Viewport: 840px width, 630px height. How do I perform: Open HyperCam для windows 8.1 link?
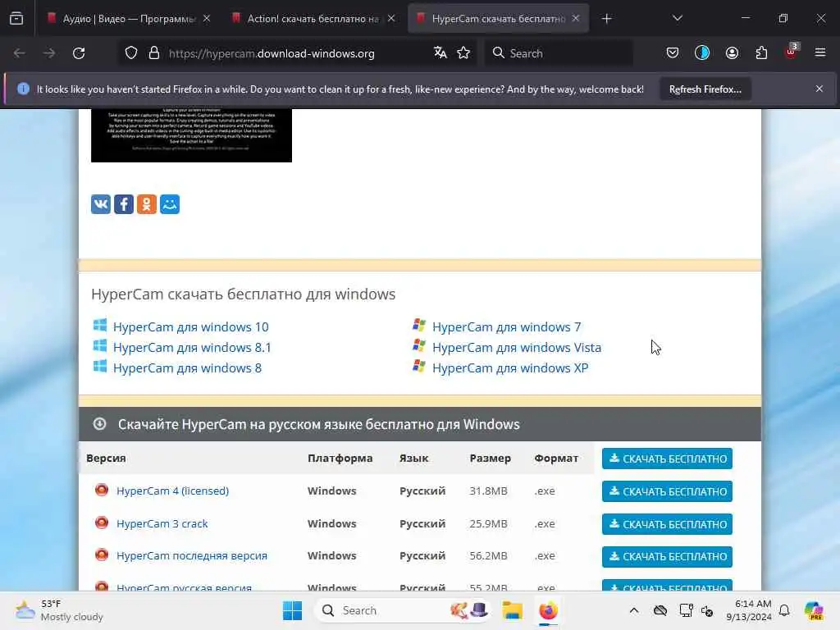tap(192, 348)
